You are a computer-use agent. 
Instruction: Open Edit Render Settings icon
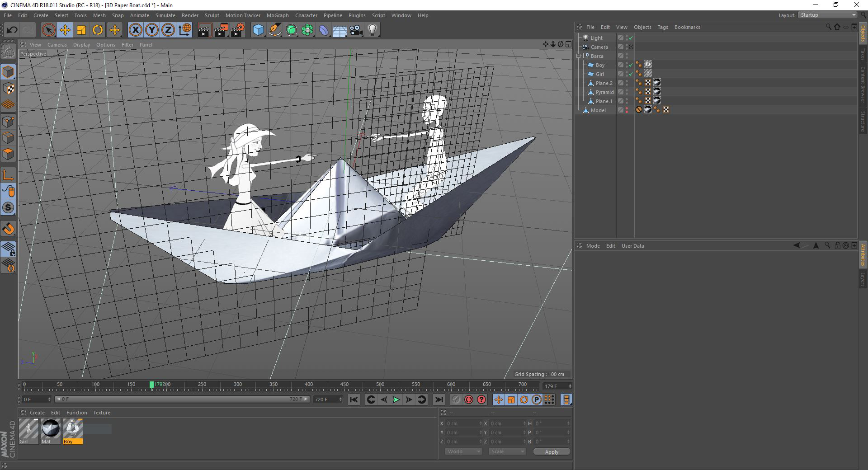point(238,30)
